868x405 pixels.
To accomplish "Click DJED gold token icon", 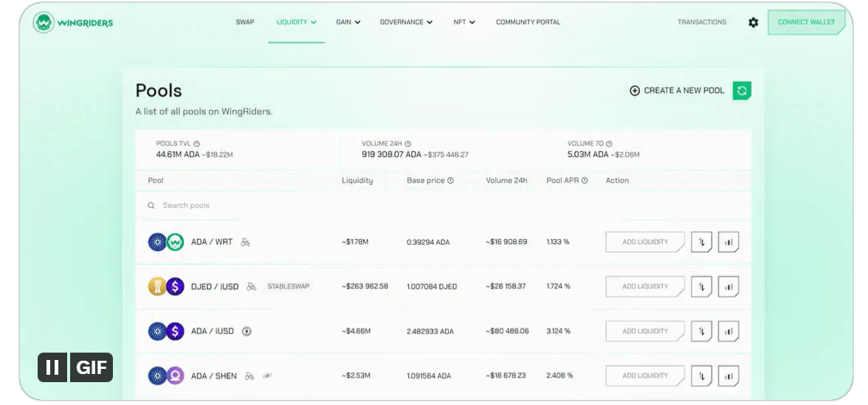I will click(157, 286).
